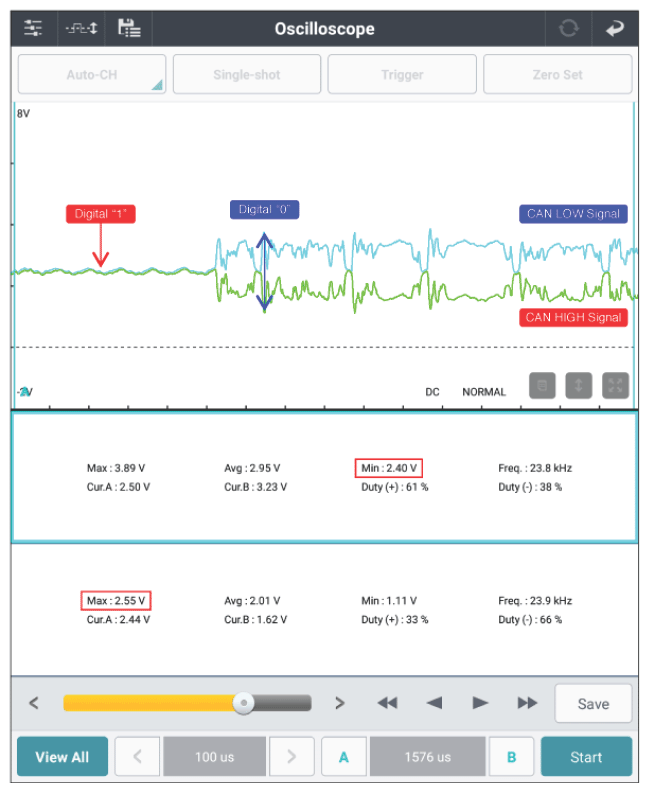This screenshot has height=792, width=649.
Task: Open the saved data list icon
Action: point(129,28)
